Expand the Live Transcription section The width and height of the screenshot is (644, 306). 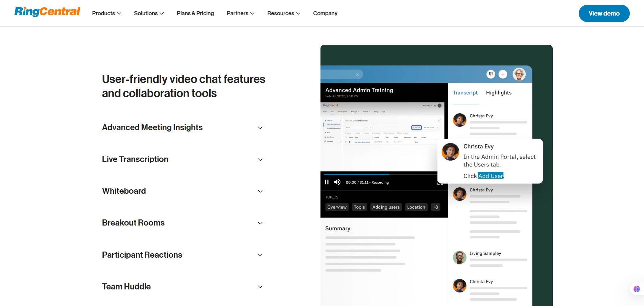pos(183,159)
